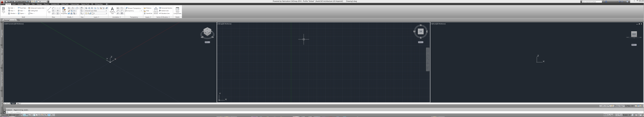Expand the Section & Elevation panel
644x117 pixels.
[x=163, y=17]
